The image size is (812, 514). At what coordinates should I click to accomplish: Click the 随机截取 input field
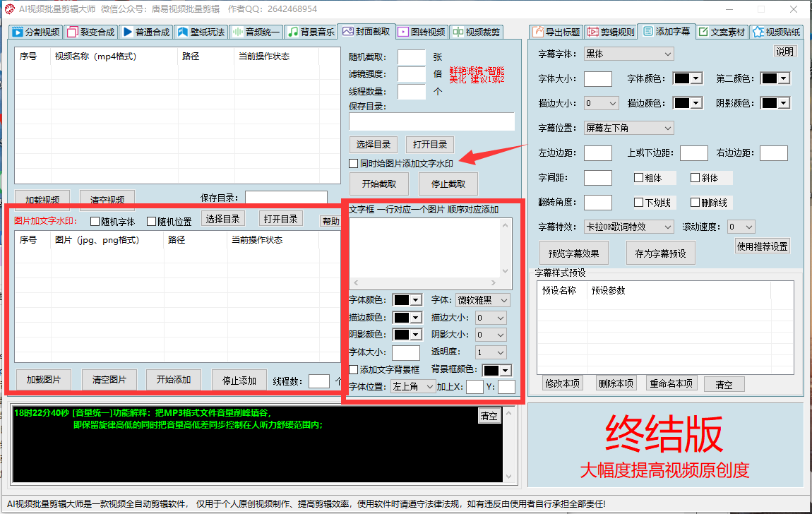click(411, 57)
